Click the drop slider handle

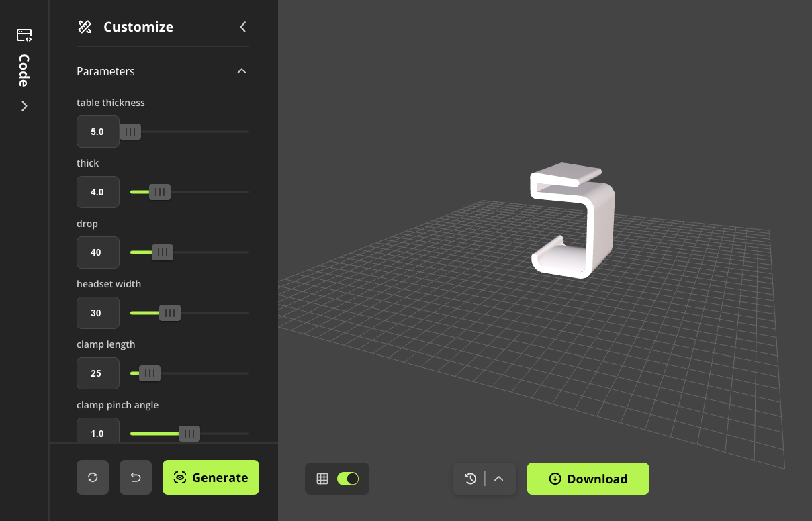pos(163,252)
